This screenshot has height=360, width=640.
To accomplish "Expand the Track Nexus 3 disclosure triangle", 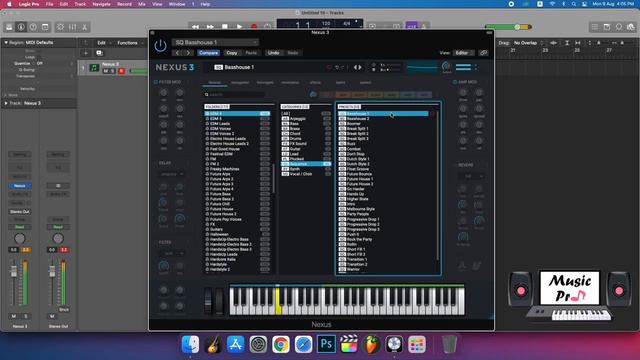I will [6, 103].
